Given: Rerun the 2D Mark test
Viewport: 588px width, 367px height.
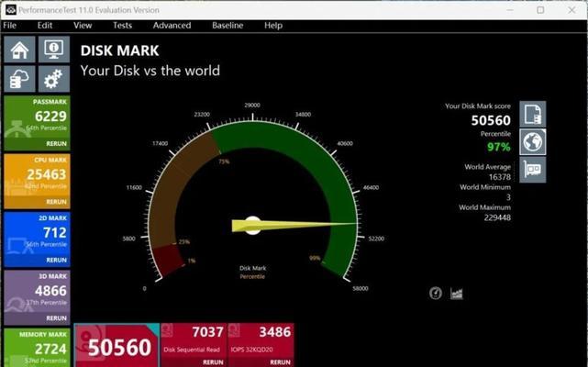Looking at the screenshot, I should point(56,260).
